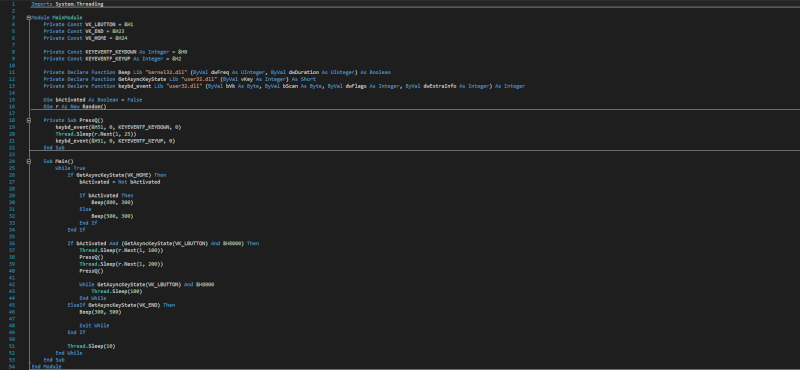Click the 'Else' keyword on line 31

pos(85,209)
